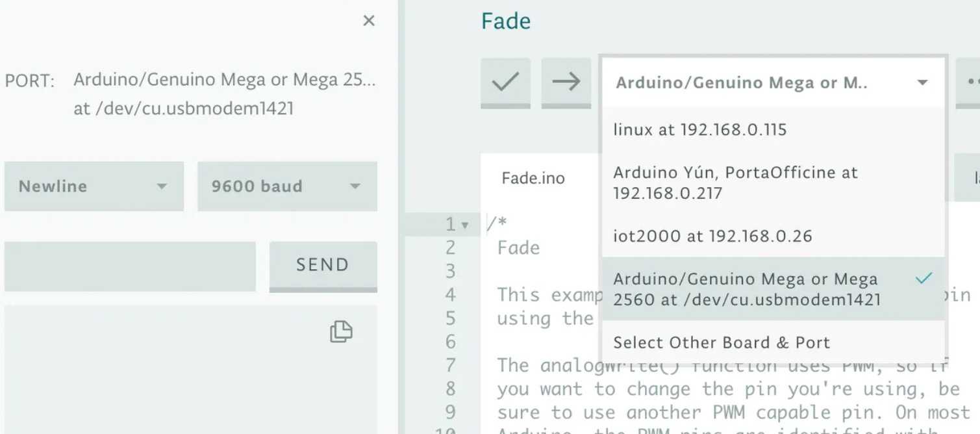Click the Upload arrow button
980x434 pixels.
(x=566, y=82)
